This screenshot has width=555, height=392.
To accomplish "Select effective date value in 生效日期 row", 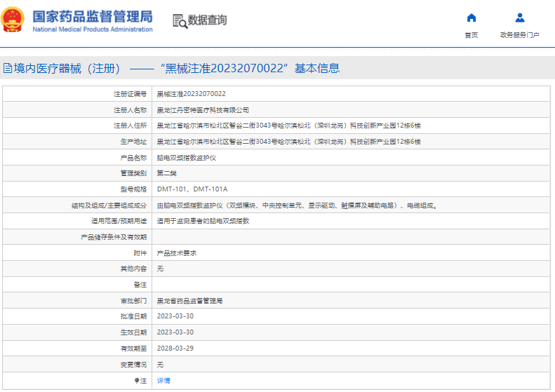I will coord(175,332).
